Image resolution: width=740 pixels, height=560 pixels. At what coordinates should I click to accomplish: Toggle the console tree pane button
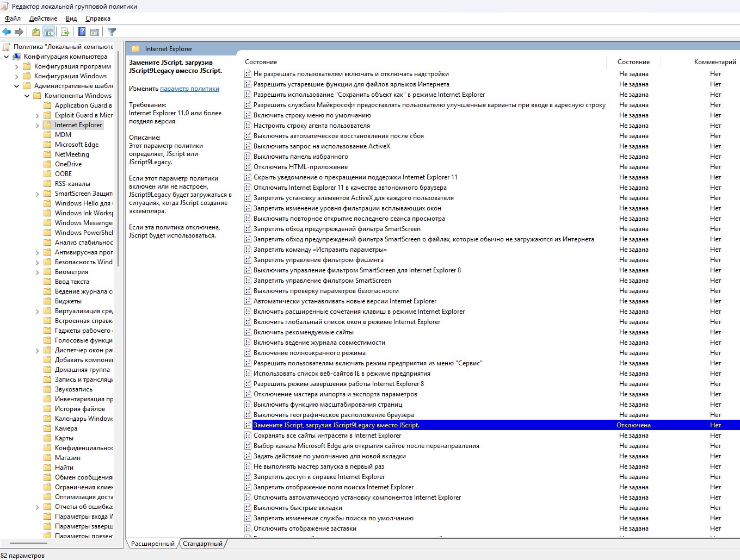coord(49,32)
